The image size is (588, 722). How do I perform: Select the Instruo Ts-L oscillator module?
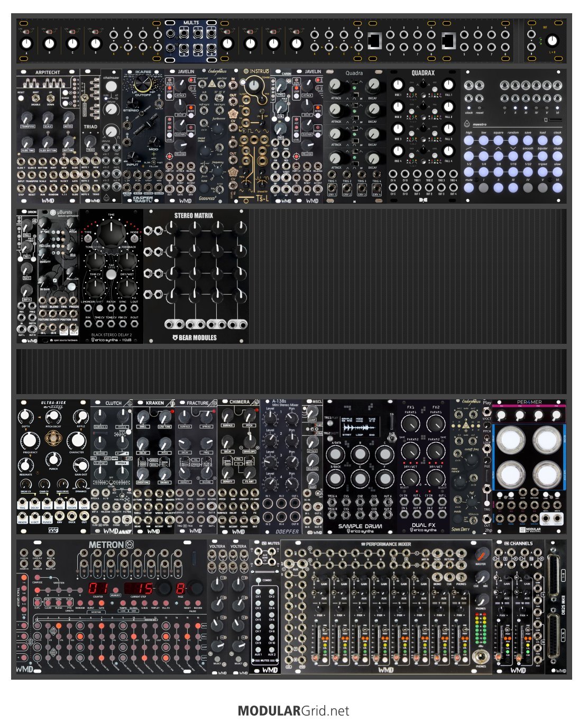tap(254, 136)
